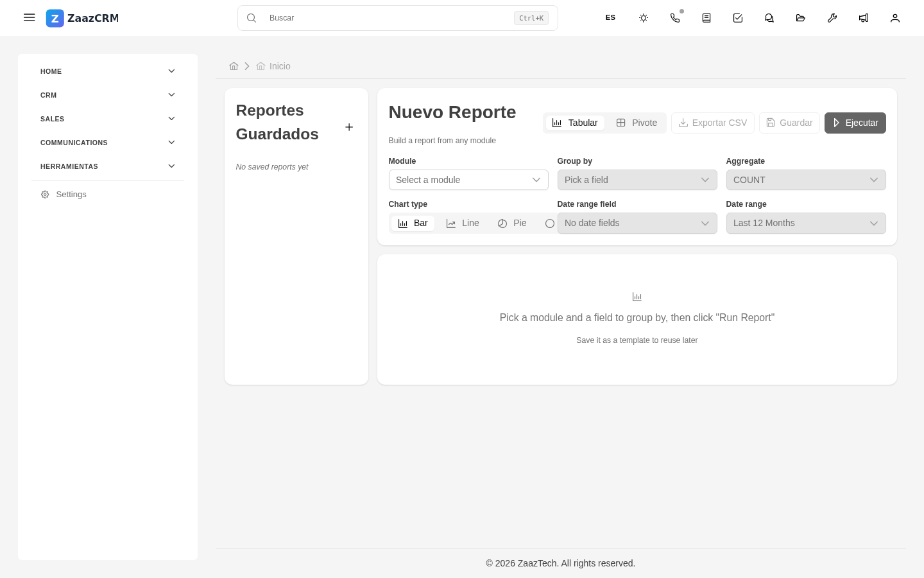Viewport: 924px width, 578px height.
Task: Click the chart icon in empty report area
Action: click(x=637, y=297)
